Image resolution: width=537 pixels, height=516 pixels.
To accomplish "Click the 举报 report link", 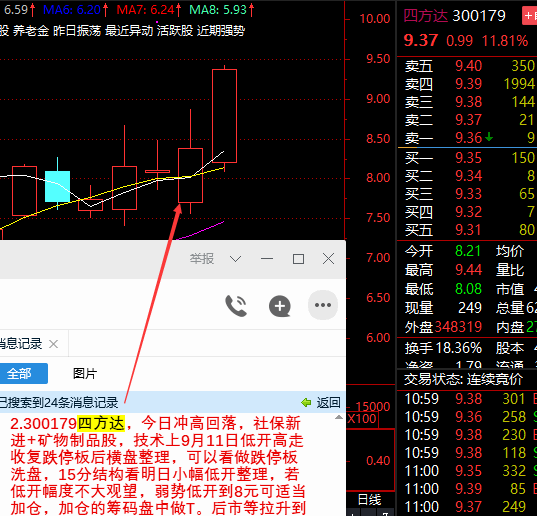I will point(202,259).
